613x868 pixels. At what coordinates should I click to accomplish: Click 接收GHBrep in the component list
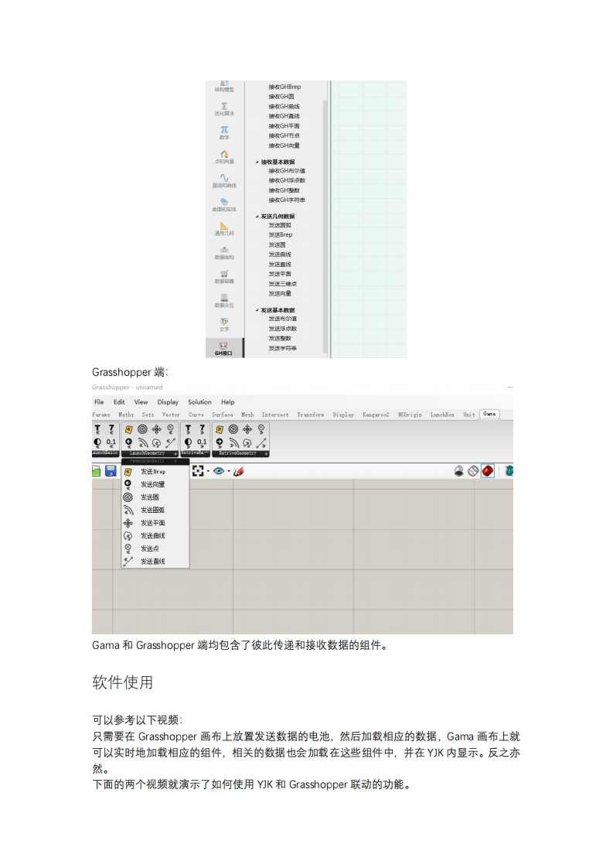[x=284, y=87]
